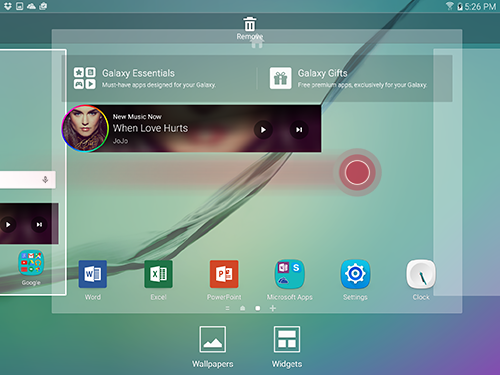Image resolution: width=500 pixels, height=375 pixels.
Task: Play When Love Hurts in music widget
Action: coord(263,130)
